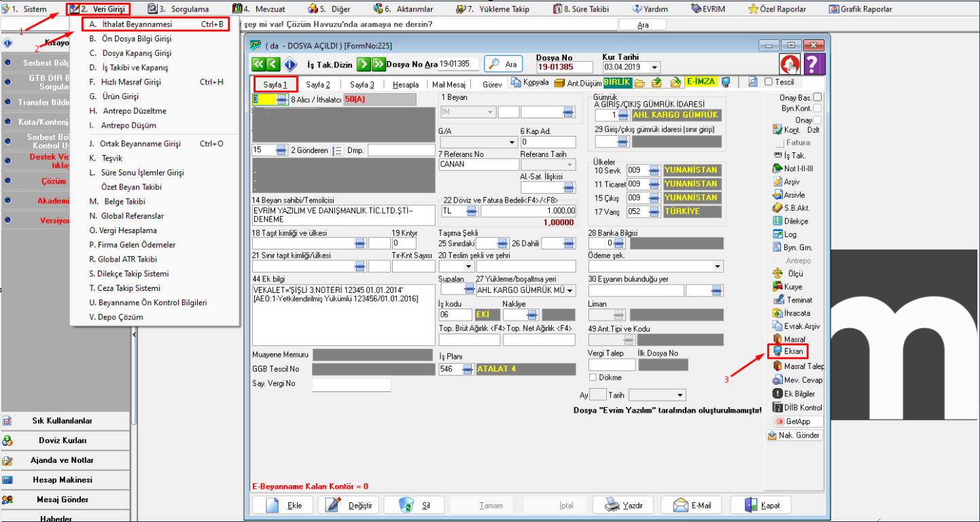Image resolution: width=980 pixels, height=522 pixels.
Task: Switch to the Sayfa 2 tab
Action: click(x=318, y=84)
